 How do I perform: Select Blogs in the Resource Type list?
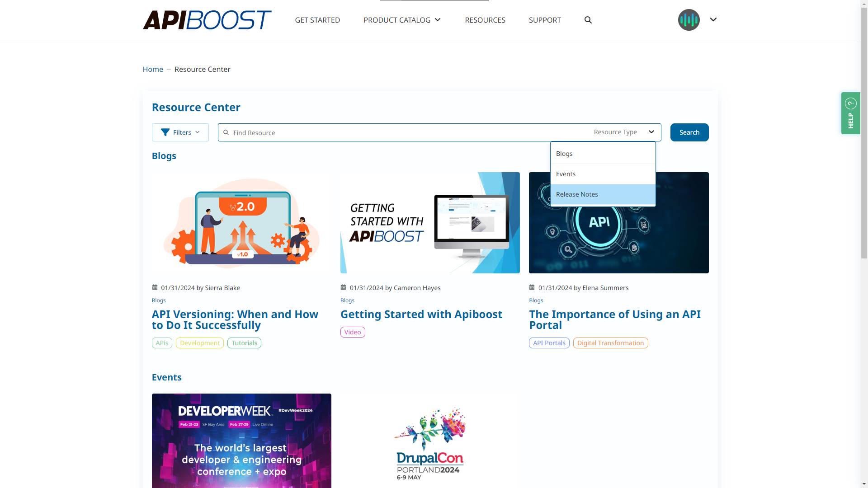(603, 154)
